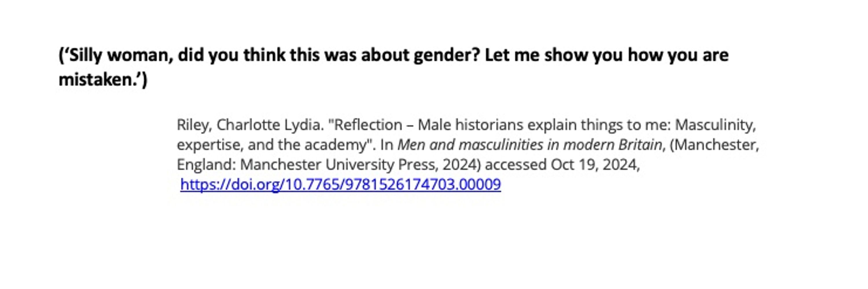Click the year '2024)' after Press
Image resolution: width=868 pixels, height=289 pixels.
pos(461,164)
